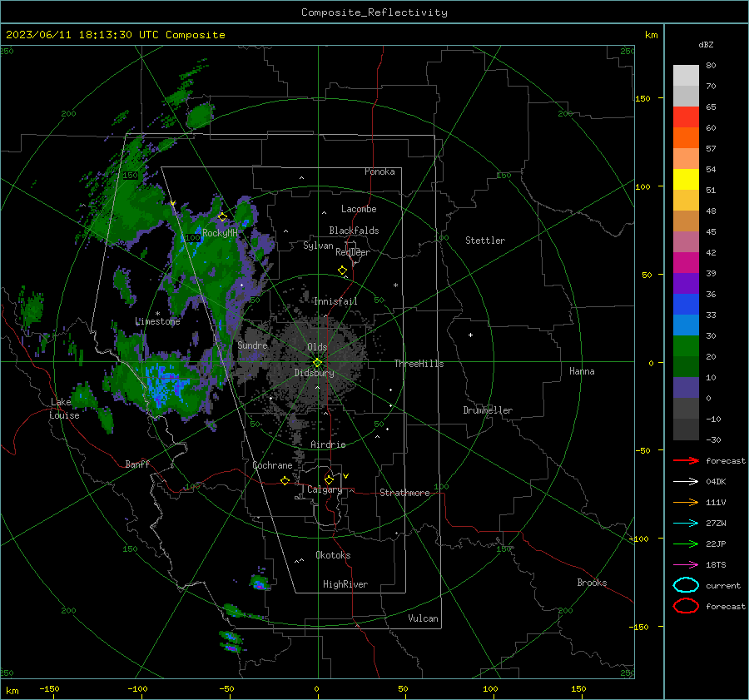
Task: Click the Didsbury label
Action: pos(314,373)
